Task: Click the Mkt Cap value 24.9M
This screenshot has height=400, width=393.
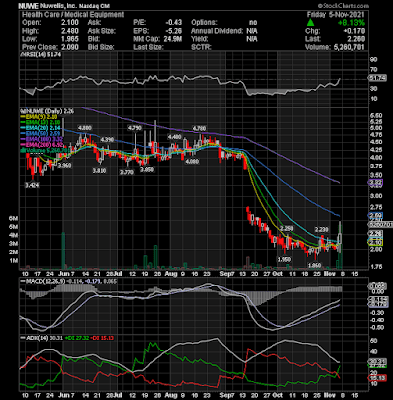Action: [x=173, y=39]
